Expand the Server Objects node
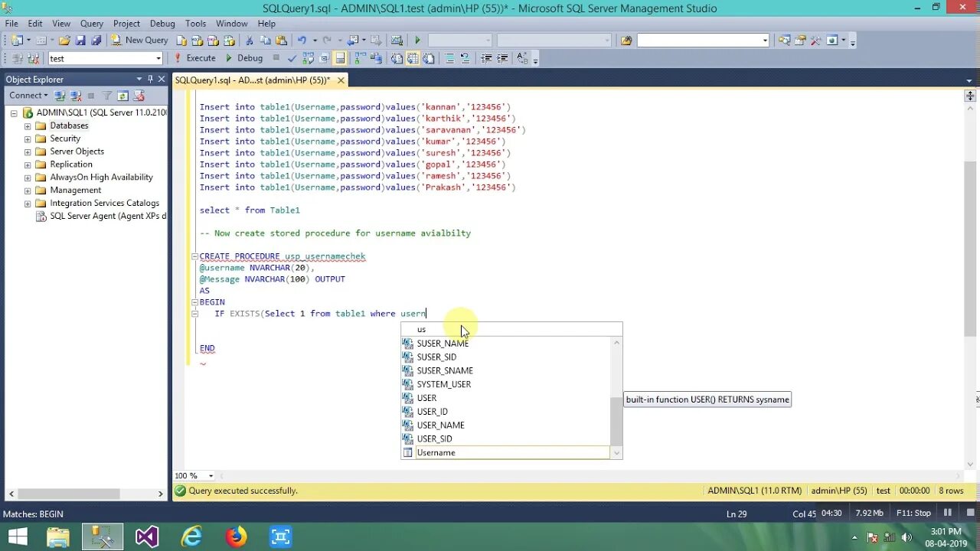Image resolution: width=980 pixels, height=551 pixels. point(28,152)
